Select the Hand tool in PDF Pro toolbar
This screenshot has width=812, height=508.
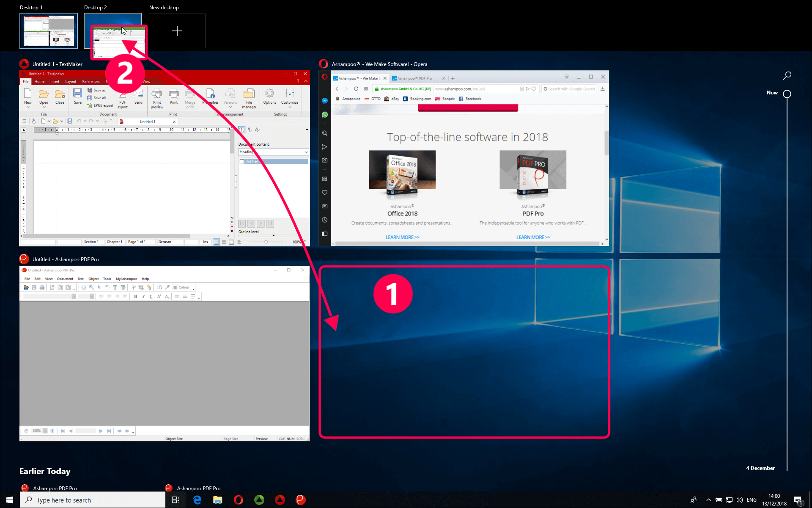pyautogui.click(x=84, y=287)
